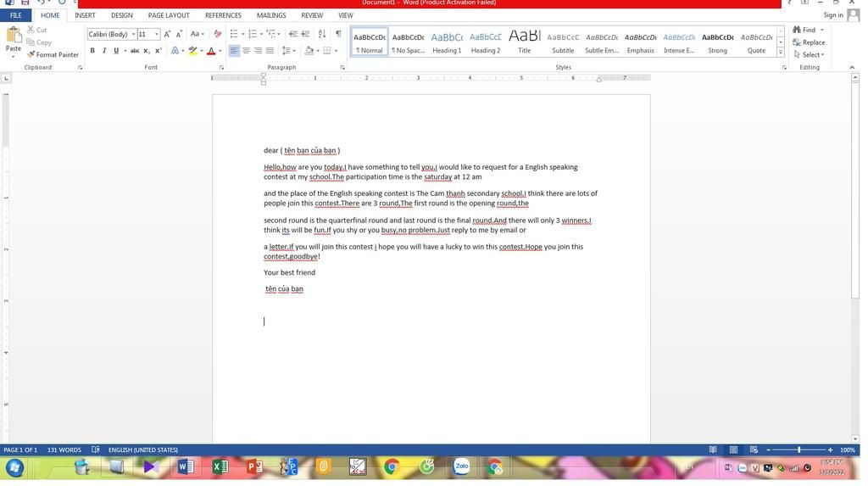Align text left
The width and height of the screenshot is (868, 486).
click(234, 50)
